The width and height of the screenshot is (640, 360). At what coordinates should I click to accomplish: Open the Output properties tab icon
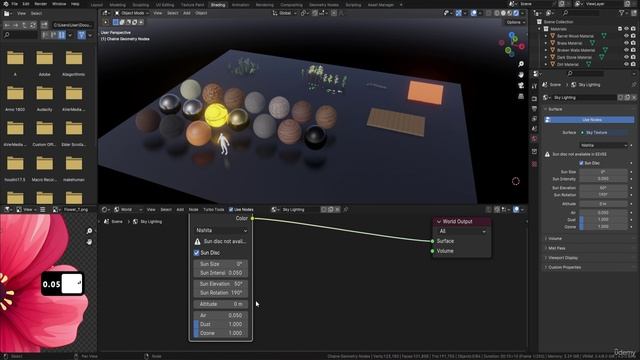(534, 109)
